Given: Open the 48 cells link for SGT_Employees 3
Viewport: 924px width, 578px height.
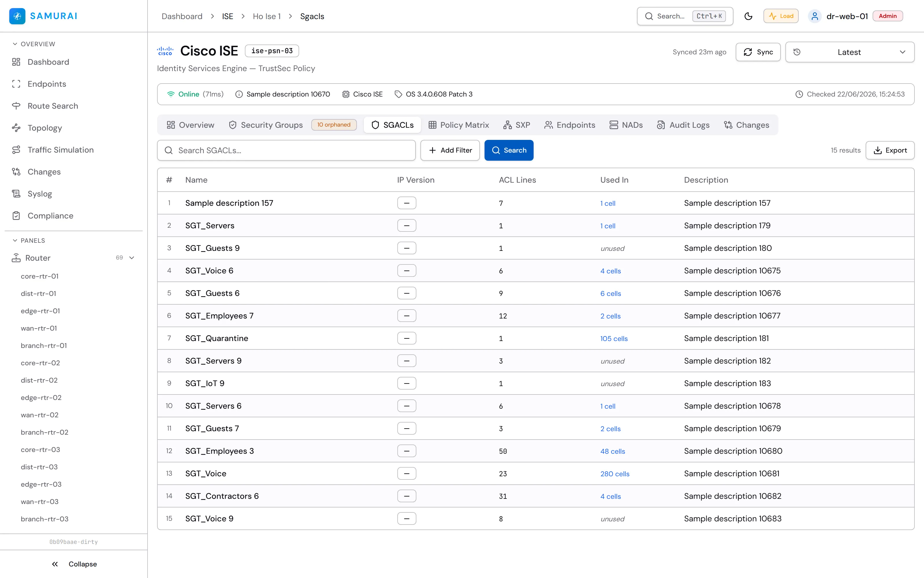Looking at the screenshot, I should click(612, 451).
